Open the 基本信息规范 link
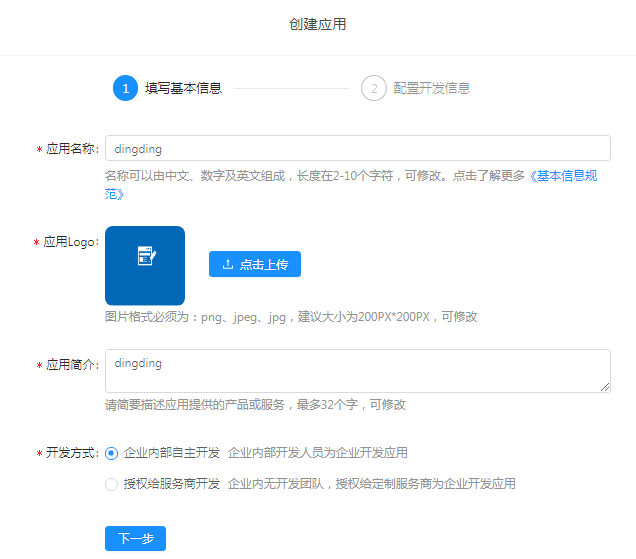This screenshot has height=559, width=636. click(x=565, y=176)
